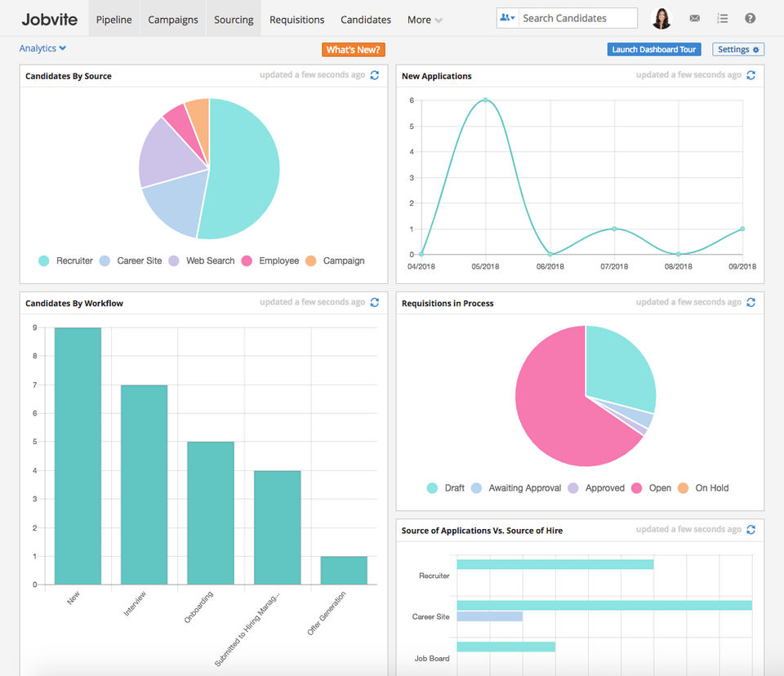The width and height of the screenshot is (784, 676).
Task: Open the messages envelope icon
Action: (x=694, y=18)
